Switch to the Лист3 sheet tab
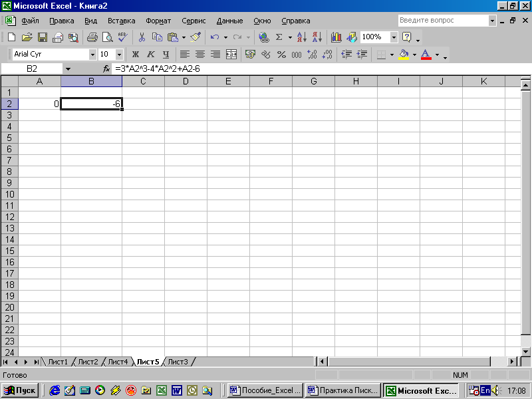This screenshot has height=399, width=532. 178,362
